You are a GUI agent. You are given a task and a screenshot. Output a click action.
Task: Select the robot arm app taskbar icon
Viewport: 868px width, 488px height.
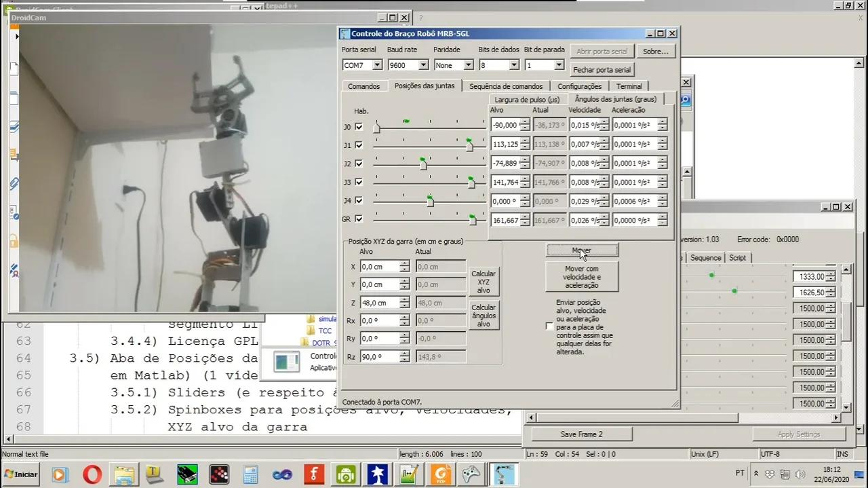click(505, 474)
